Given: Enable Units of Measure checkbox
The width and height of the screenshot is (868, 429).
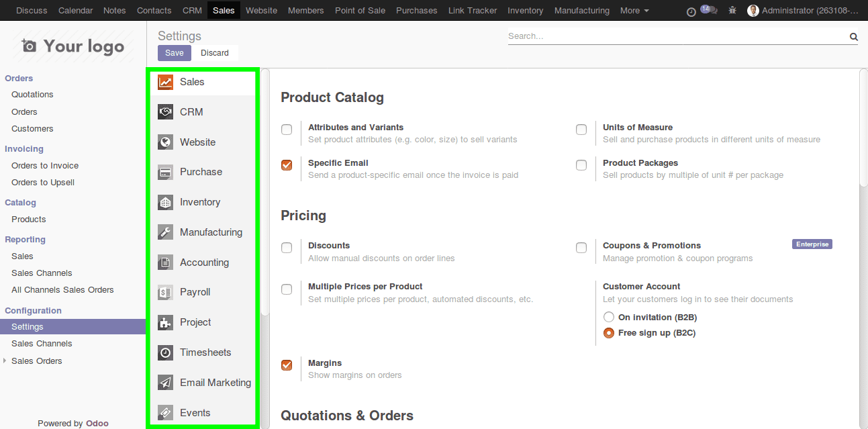Looking at the screenshot, I should (x=581, y=130).
